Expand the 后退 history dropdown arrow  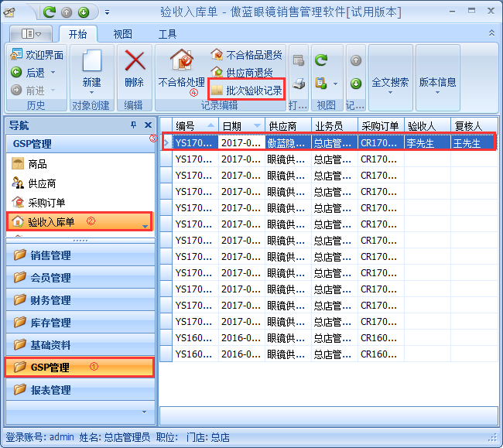[54, 73]
